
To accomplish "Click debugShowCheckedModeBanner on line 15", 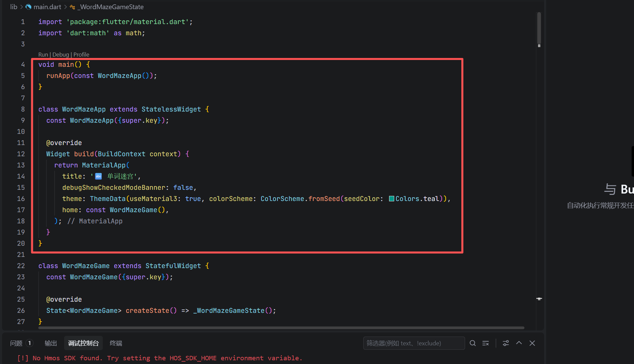I will (114, 187).
